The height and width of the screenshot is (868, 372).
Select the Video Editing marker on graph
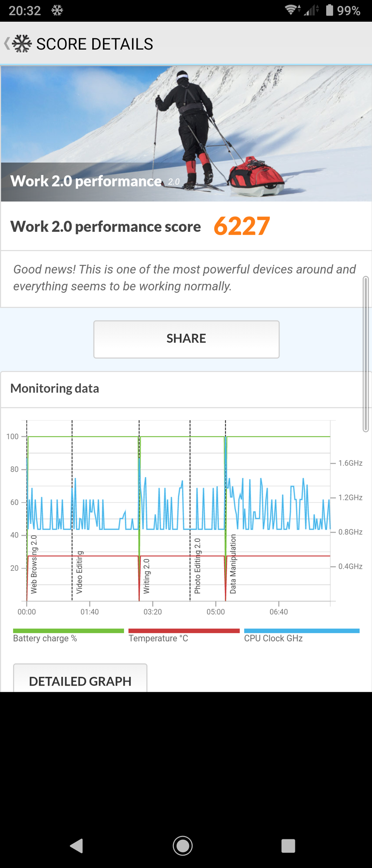coord(79,572)
